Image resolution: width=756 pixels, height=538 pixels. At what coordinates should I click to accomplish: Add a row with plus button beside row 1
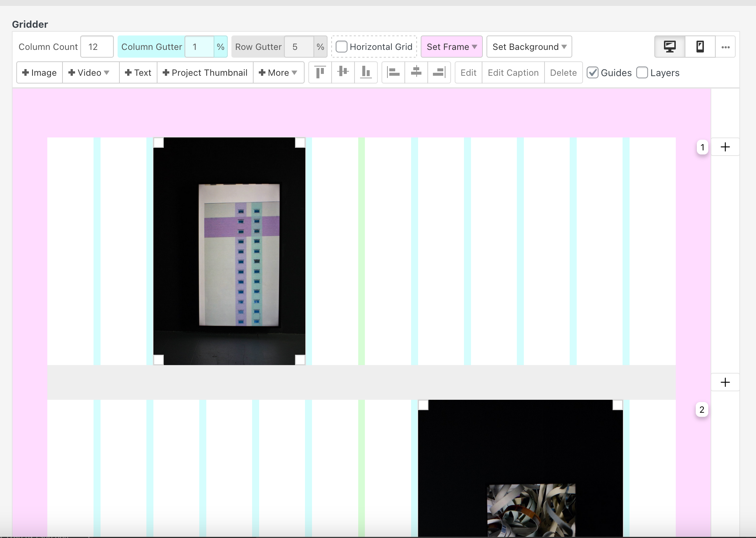click(x=725, y=147)
